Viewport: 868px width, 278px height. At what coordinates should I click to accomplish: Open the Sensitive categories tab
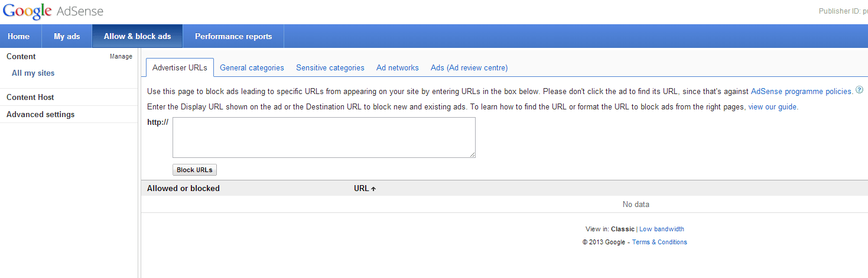(330, 68)
